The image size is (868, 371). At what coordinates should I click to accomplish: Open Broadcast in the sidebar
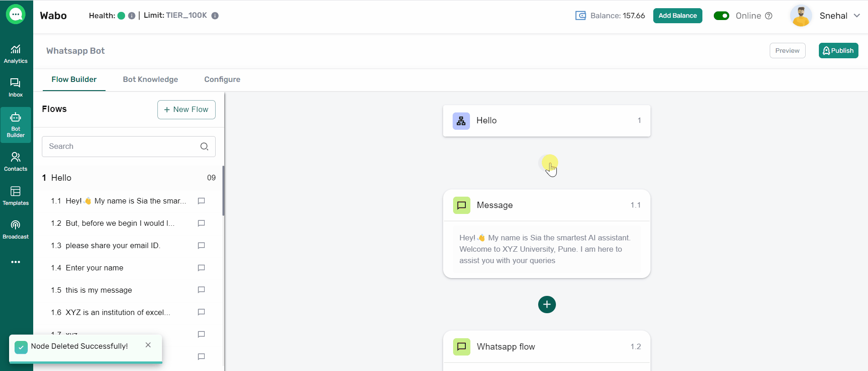pos(15,229)
